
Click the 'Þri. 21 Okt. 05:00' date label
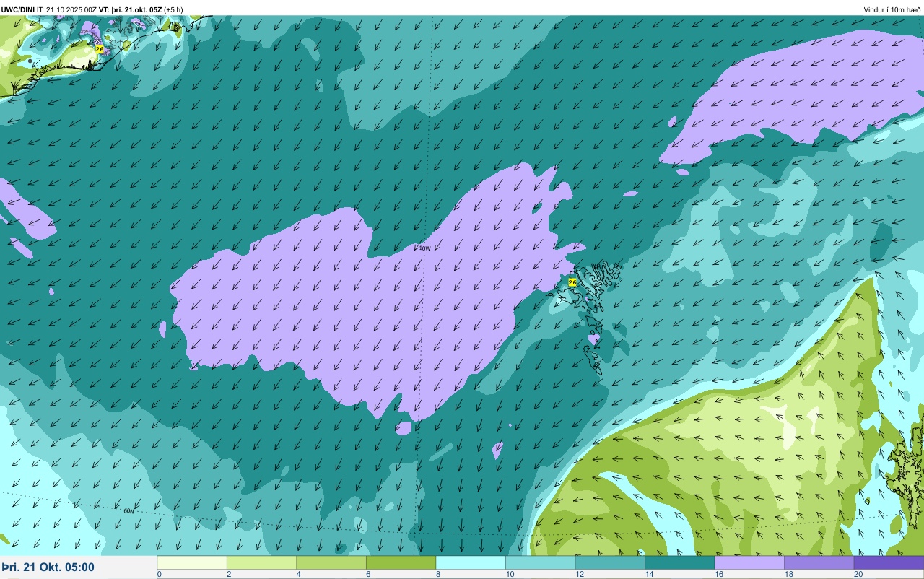[x=48, y=567]
